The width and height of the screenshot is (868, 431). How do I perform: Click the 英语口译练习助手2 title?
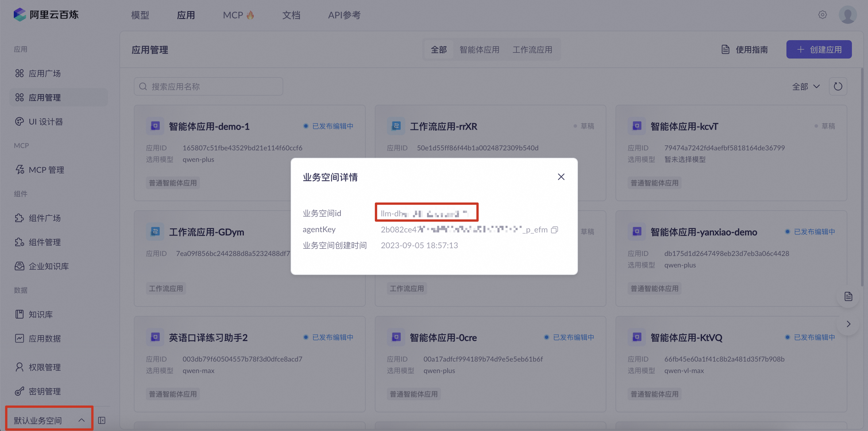(x=208, y=337)
